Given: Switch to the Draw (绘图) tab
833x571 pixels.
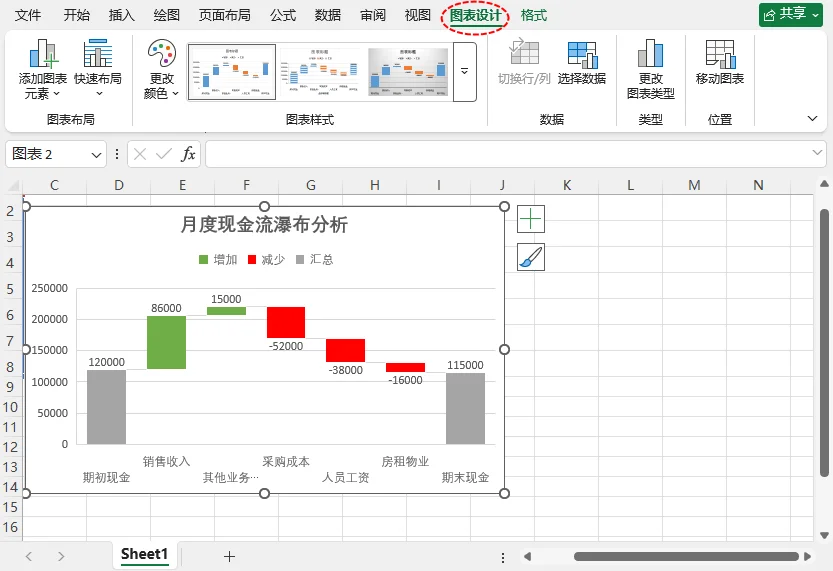Looking at the screenshot, I should 167,15.
